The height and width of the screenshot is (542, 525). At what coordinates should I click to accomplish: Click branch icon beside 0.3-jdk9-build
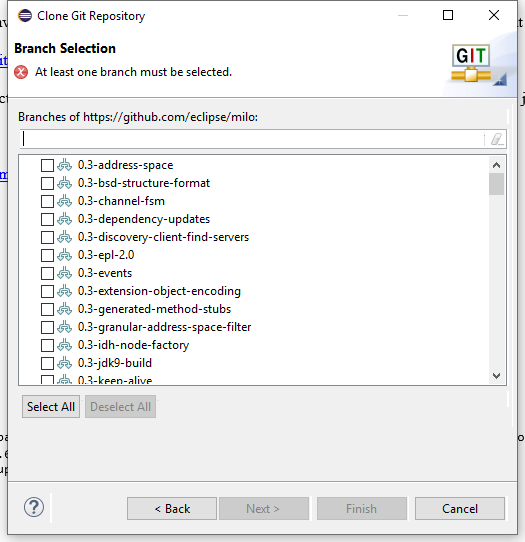[65, 363]
